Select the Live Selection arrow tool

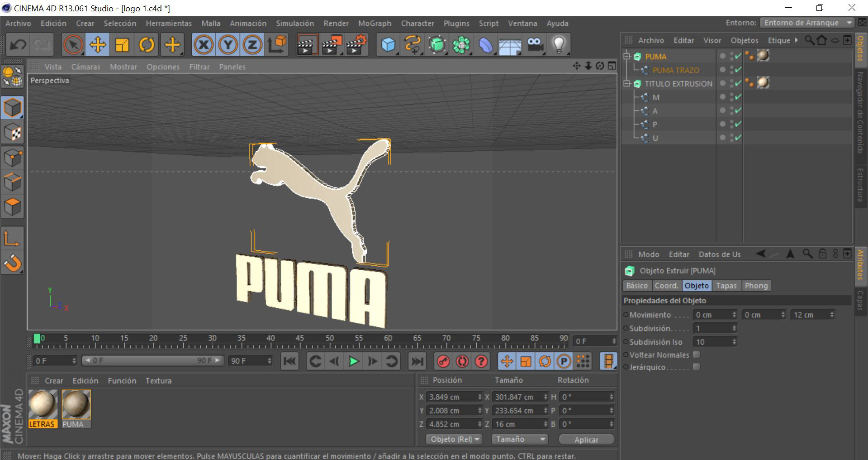[73, 45]
